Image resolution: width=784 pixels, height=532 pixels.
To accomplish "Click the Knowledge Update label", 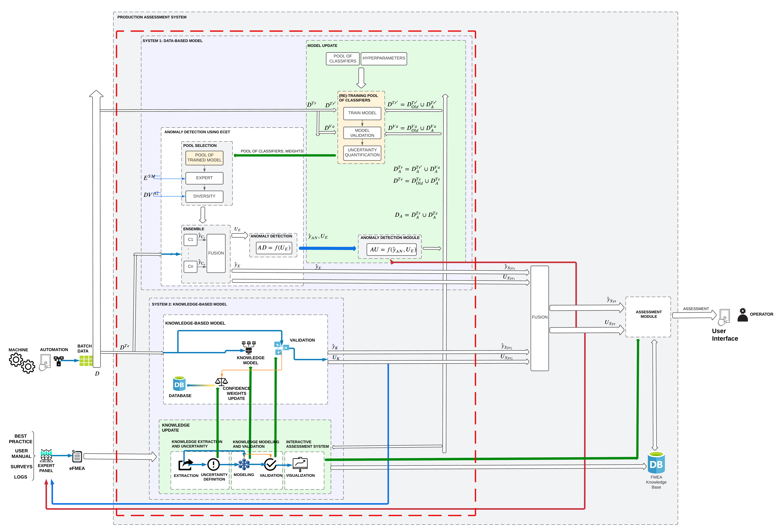I will click(176, 428).
